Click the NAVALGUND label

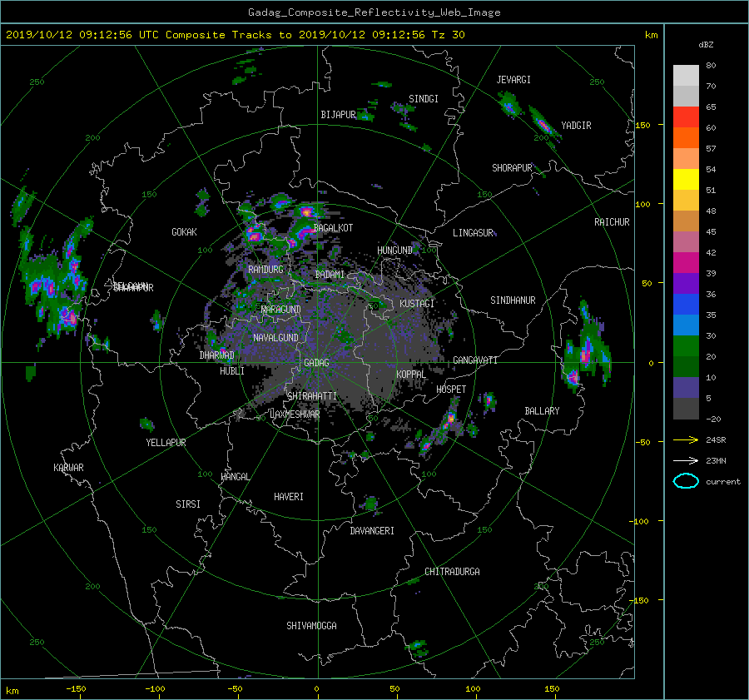pos(275,338)
